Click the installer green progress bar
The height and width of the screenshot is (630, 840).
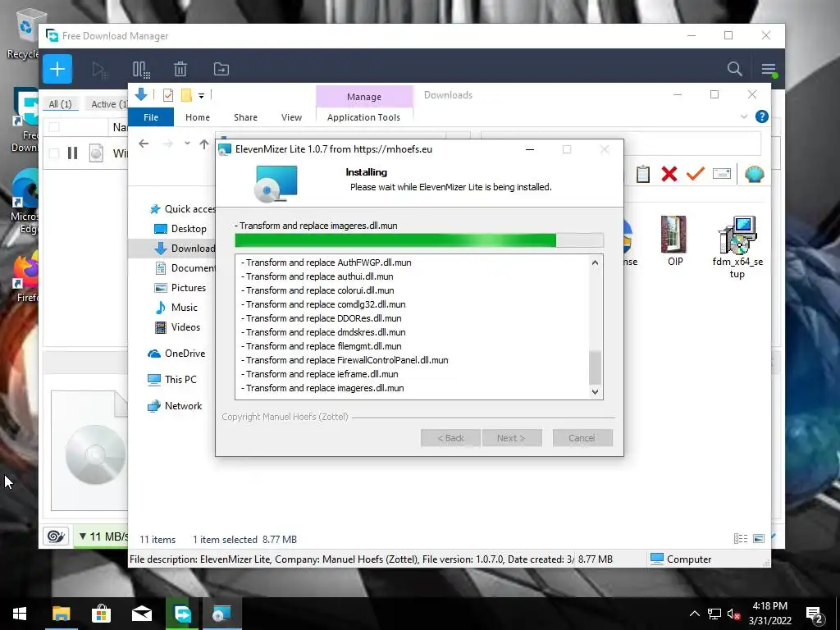click(x=419, y=240)
